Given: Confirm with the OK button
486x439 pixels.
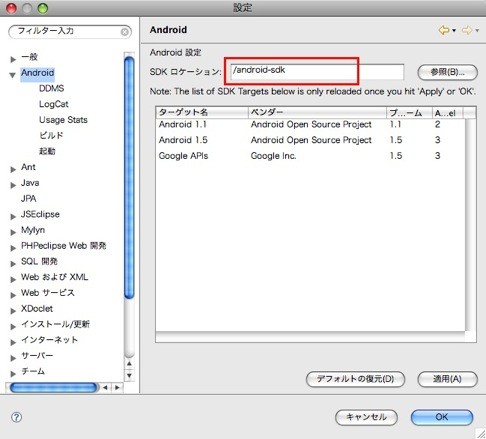Looking at the screenshot, I should coord(442,417).
